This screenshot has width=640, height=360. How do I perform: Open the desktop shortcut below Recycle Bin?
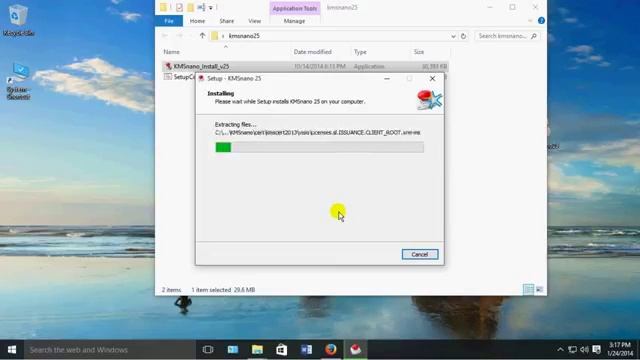[19, 81]
